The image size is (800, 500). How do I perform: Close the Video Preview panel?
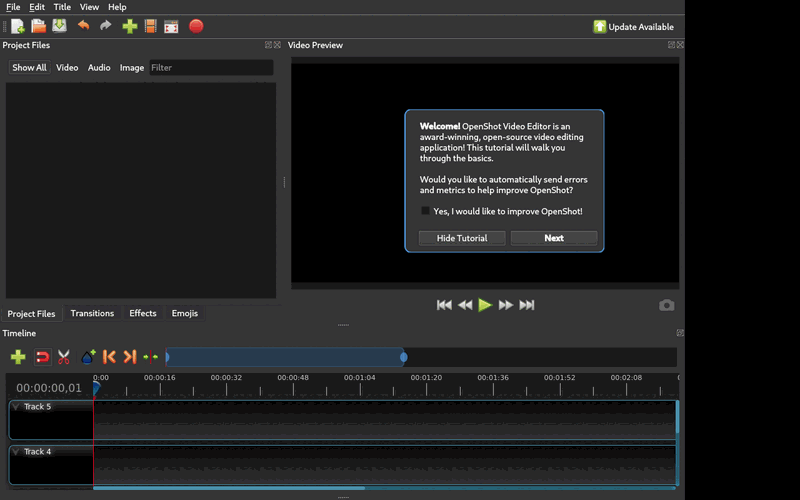click(680, 45)
